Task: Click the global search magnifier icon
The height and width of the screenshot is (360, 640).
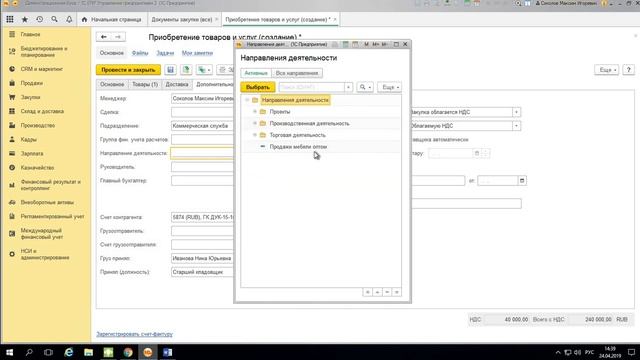Action: click(54, 19)
